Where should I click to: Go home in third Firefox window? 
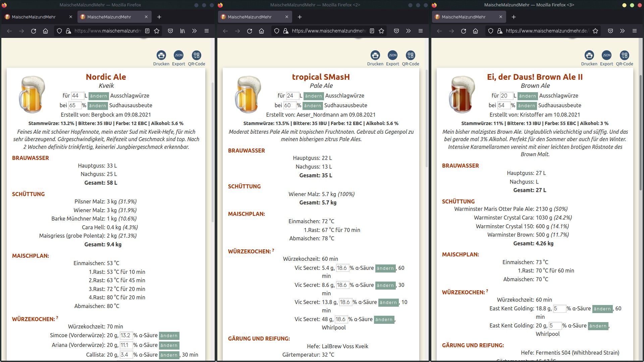[x=476, y=31]
